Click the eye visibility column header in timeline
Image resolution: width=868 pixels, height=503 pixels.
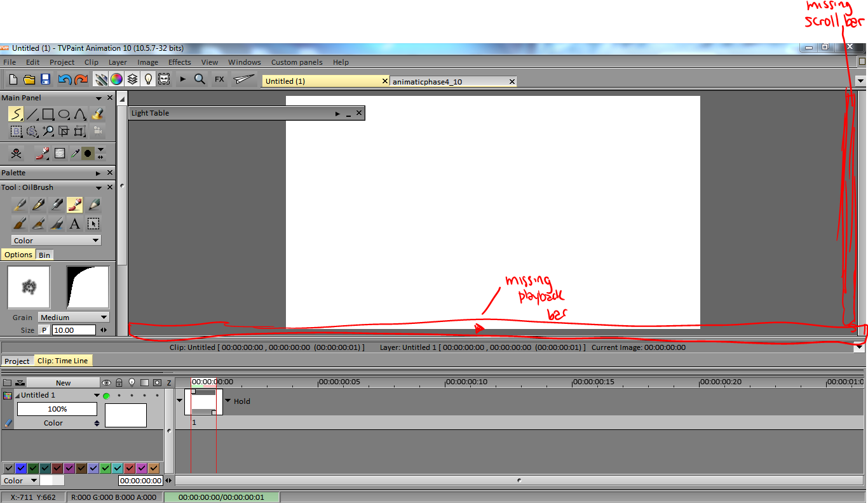click(x=106, y=383)
